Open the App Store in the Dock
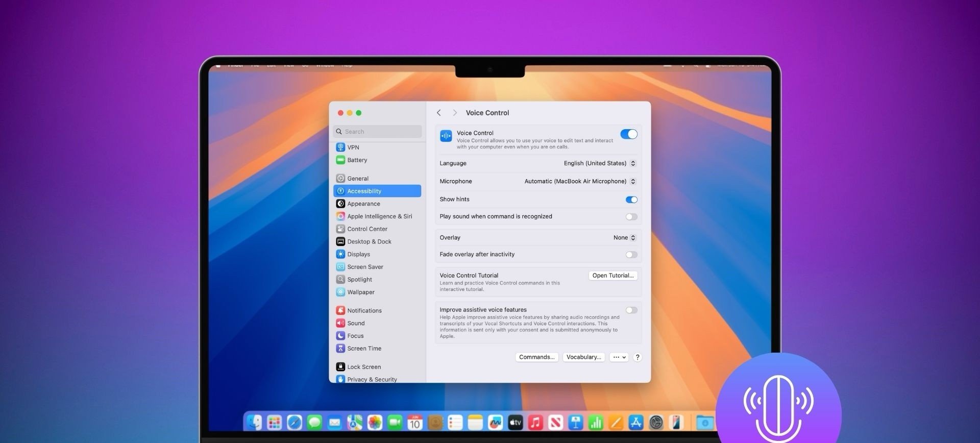This screenshot has height=443, width=980. coord(635,422)
